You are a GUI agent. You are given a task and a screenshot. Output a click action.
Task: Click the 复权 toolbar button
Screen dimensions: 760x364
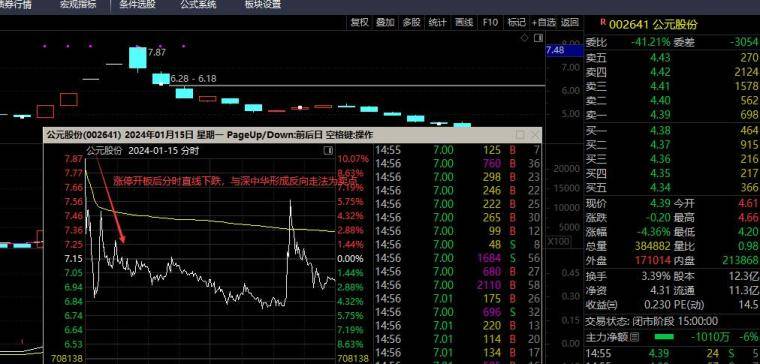pyautogui.click(x=360, y=22)
